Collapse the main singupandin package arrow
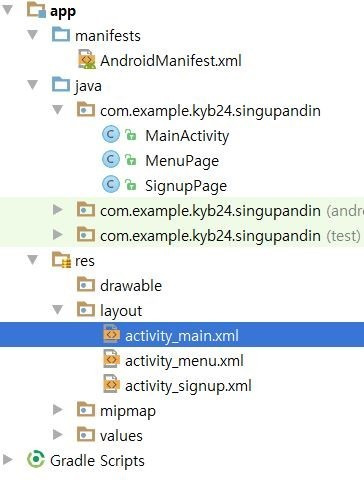This screenshot has height=480, width=364. (x=58, y=110)
